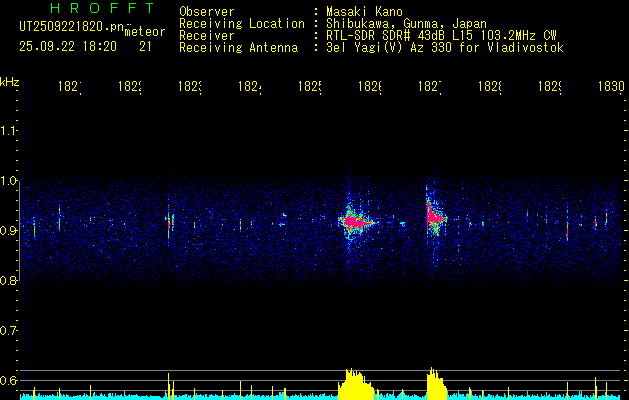Screen dimensions: 629x400
Task: Click the 1828 time axis label
Action: click(489, 86)
